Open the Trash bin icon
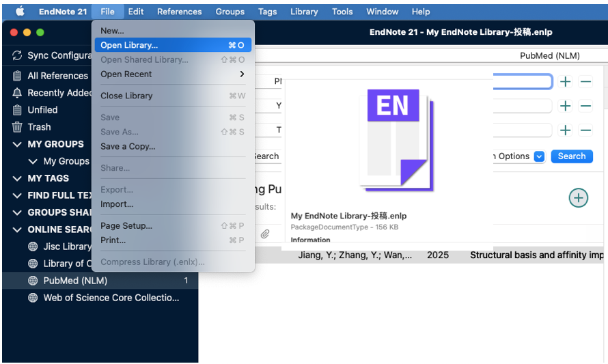This screenshot has width=608, height=364. coord(17,127)
